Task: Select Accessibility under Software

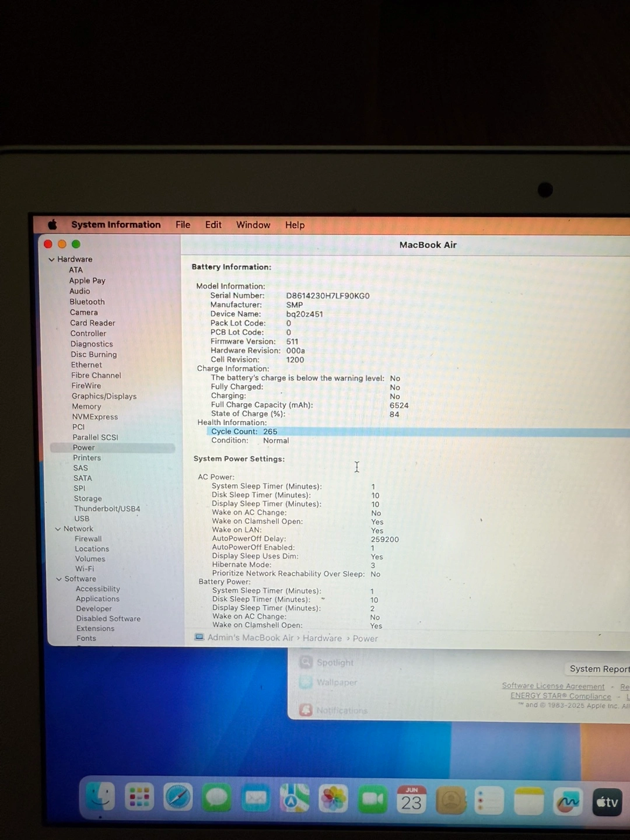Action: click(x=98, y=589)
